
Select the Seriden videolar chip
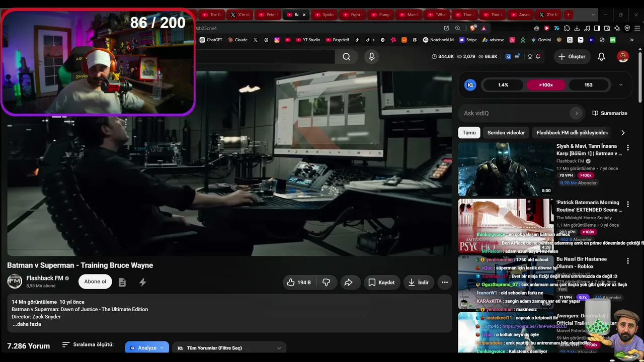506,133
